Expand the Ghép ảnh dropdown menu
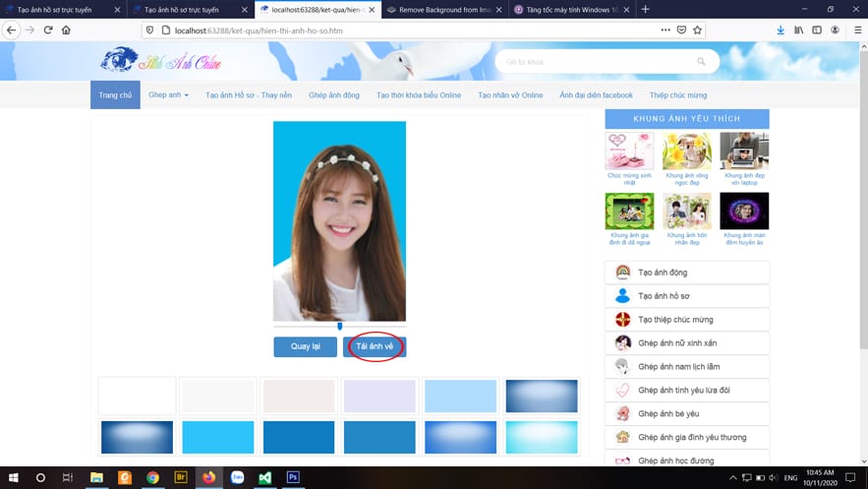 pyautogui.click(x=168, y=94)
